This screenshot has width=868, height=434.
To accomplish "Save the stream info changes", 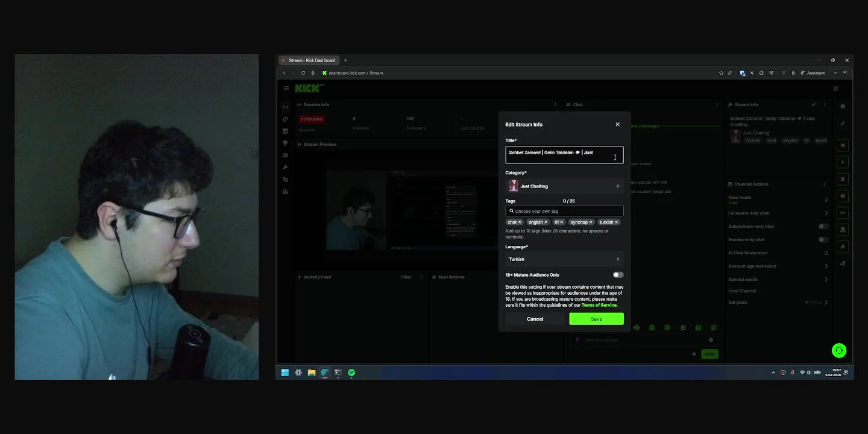I will click(596, 319).
